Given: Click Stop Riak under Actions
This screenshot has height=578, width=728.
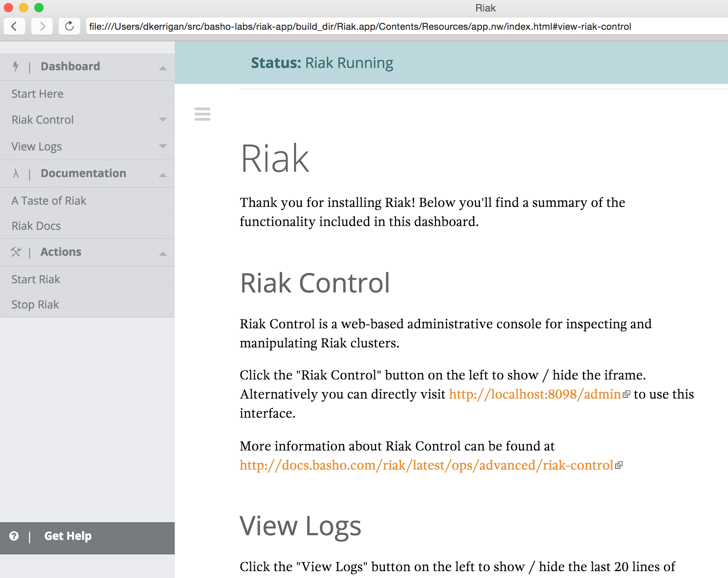Looking at the screenshot, I should pyautogui.click(x=35, y=304).
